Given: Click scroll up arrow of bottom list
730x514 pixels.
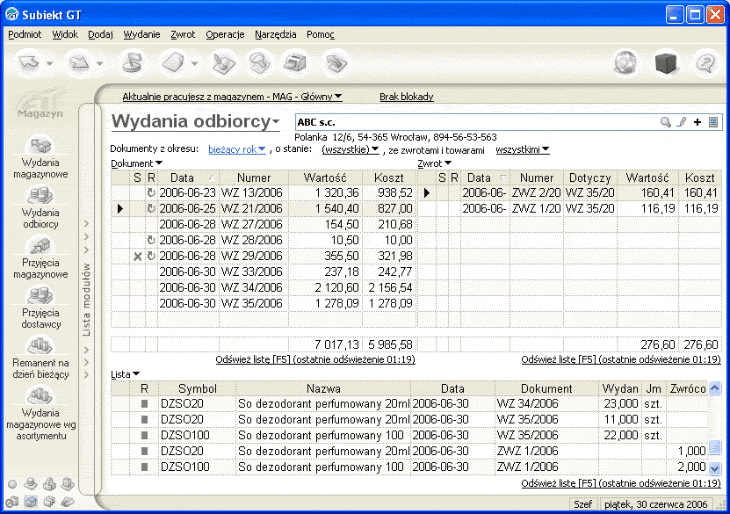Looking at the screenshot, I should (x=715, y=388).
